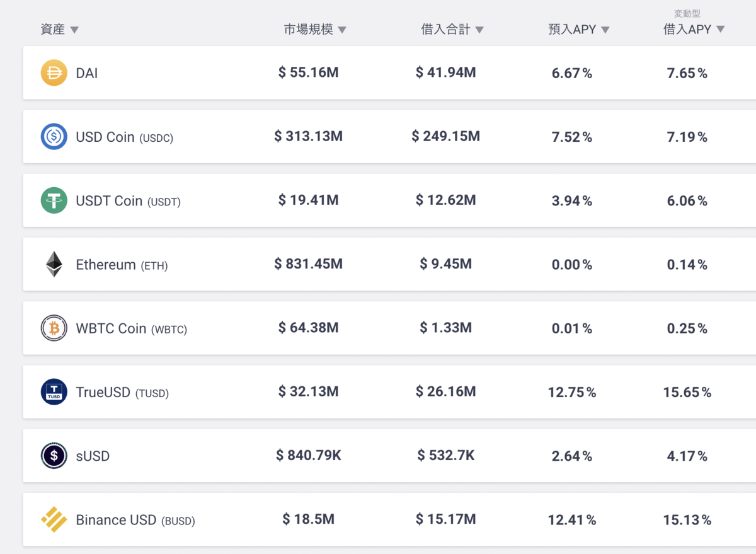Sort by 借入合計 column arrow
This screenshot has width=756, height=554.
(479, 30)
